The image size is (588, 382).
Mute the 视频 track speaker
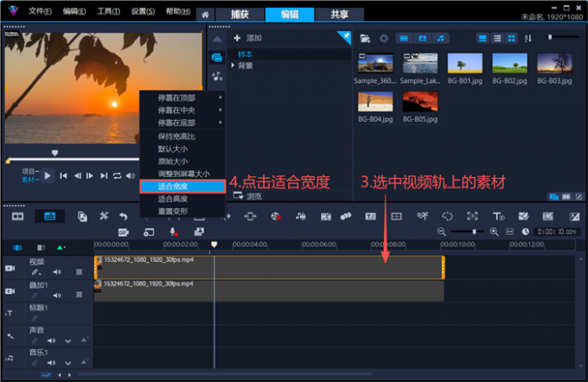(x=57, y=272)
